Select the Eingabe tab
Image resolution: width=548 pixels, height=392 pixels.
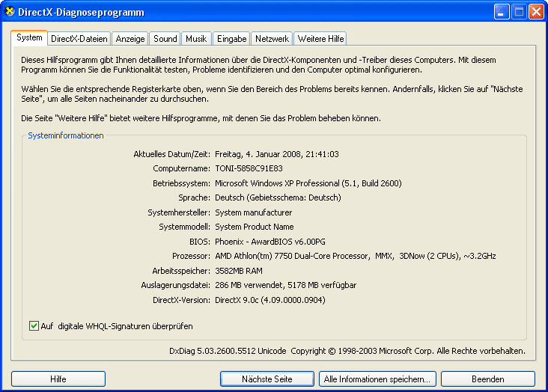click(232, 39)
